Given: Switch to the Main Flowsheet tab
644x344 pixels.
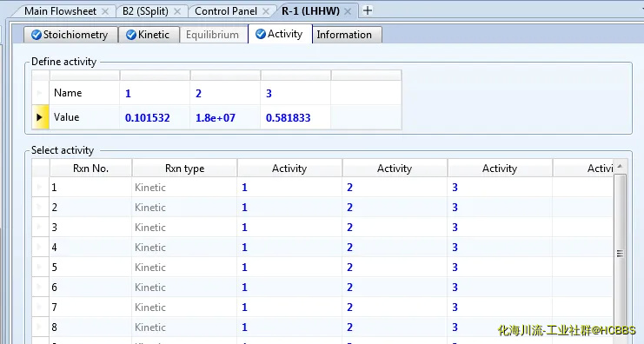Looking at the screenshot, I should pos(60,11).
